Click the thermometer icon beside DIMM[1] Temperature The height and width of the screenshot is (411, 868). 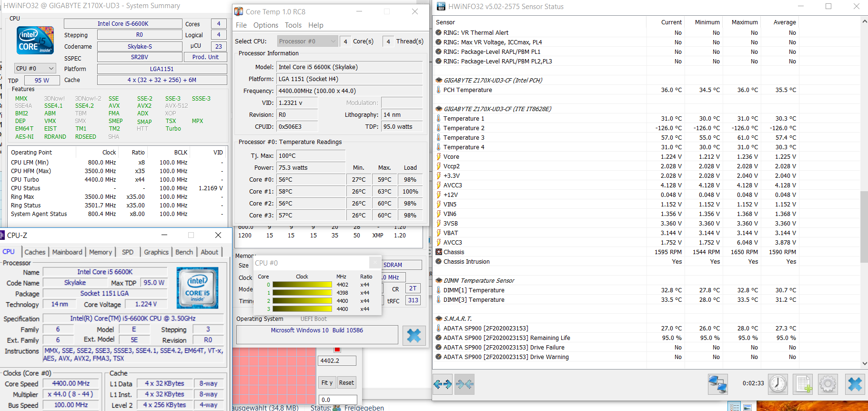[x=439, y=290]
